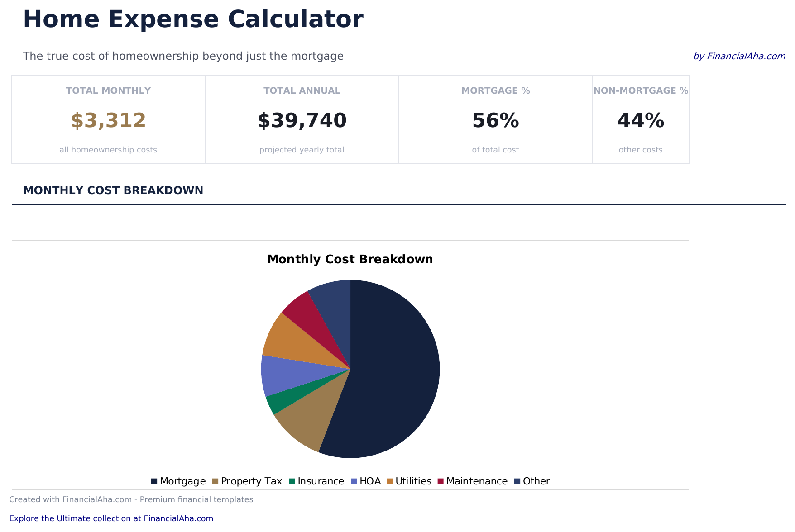
Task: Click the Property Tax legend swatch
Action: pos(215,481)
